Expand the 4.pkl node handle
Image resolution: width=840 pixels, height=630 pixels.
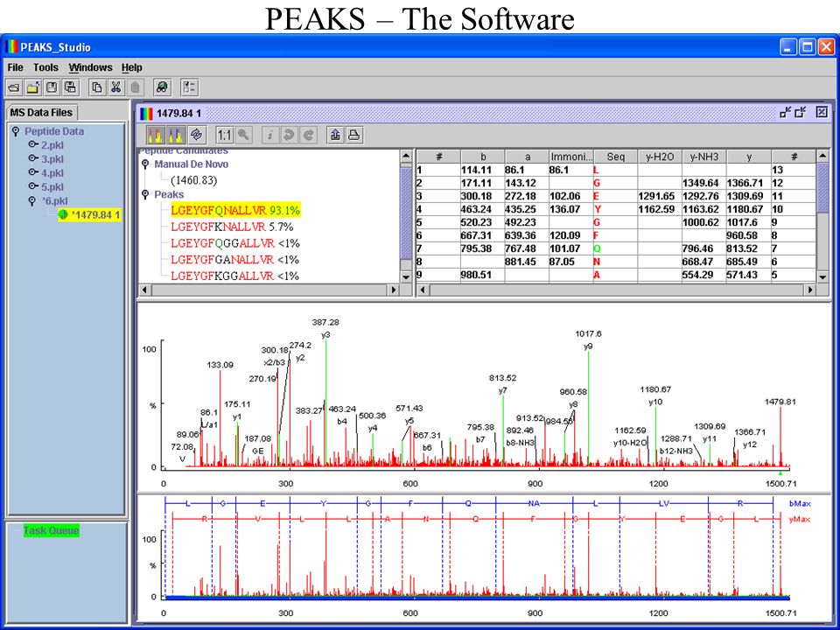(x=33, y=172)
